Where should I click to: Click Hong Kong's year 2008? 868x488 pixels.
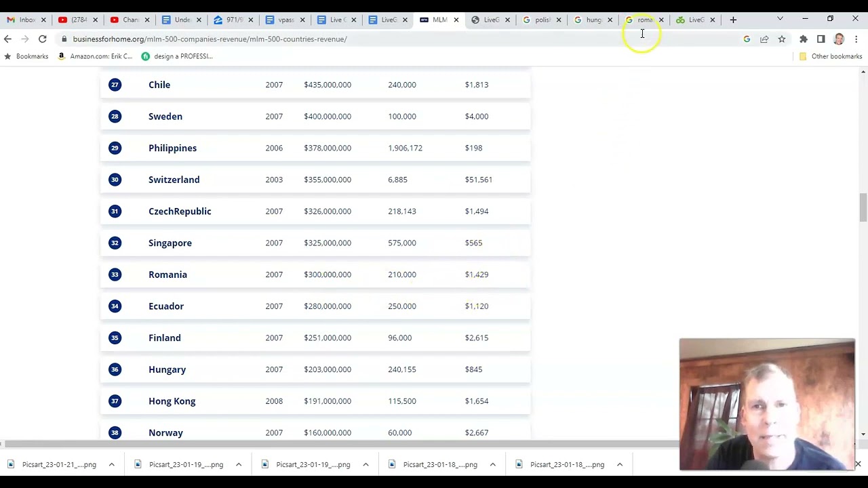coord(274,401)
